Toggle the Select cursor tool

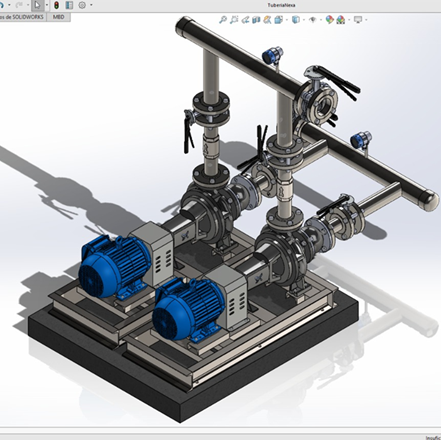(x=37, y=5)
